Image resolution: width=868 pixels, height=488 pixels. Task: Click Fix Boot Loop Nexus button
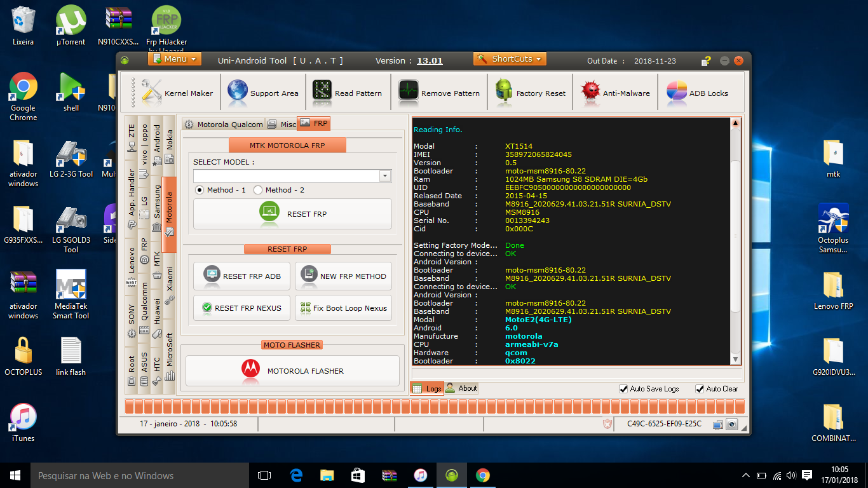(344, 308)
